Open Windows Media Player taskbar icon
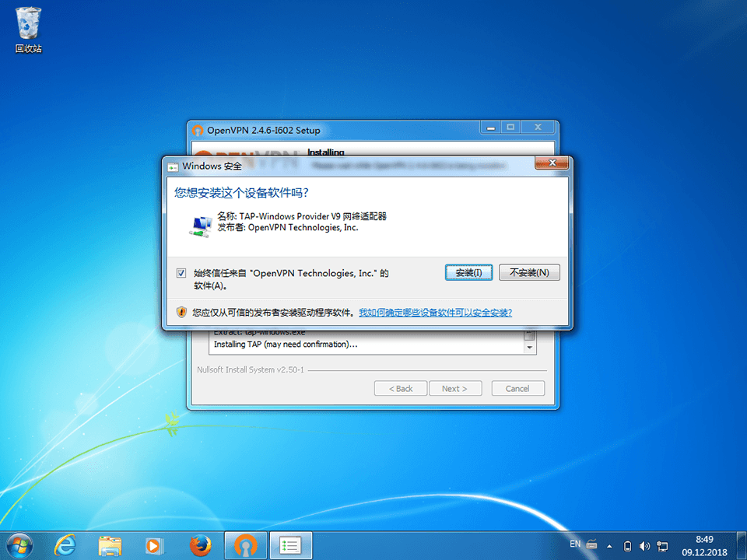Image resolution: width=747 pixels, height=560 pixels. (154, 546)
